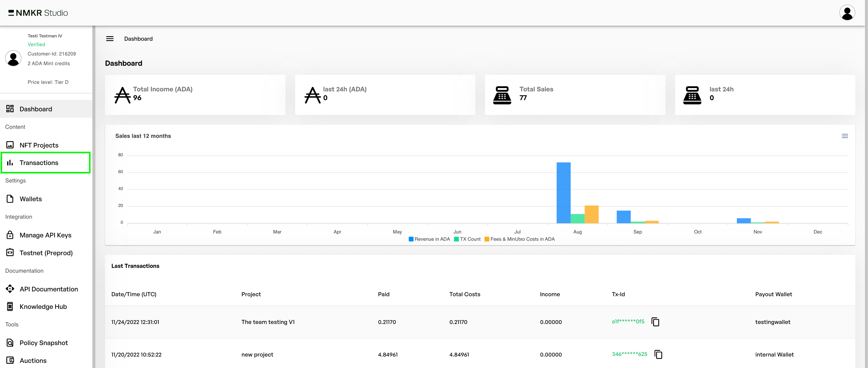Go to NFT Projects in sidebar
Image resolution: width=868 pixels, height=368 pixels.
pyautogui.click(x=39, y=145)
